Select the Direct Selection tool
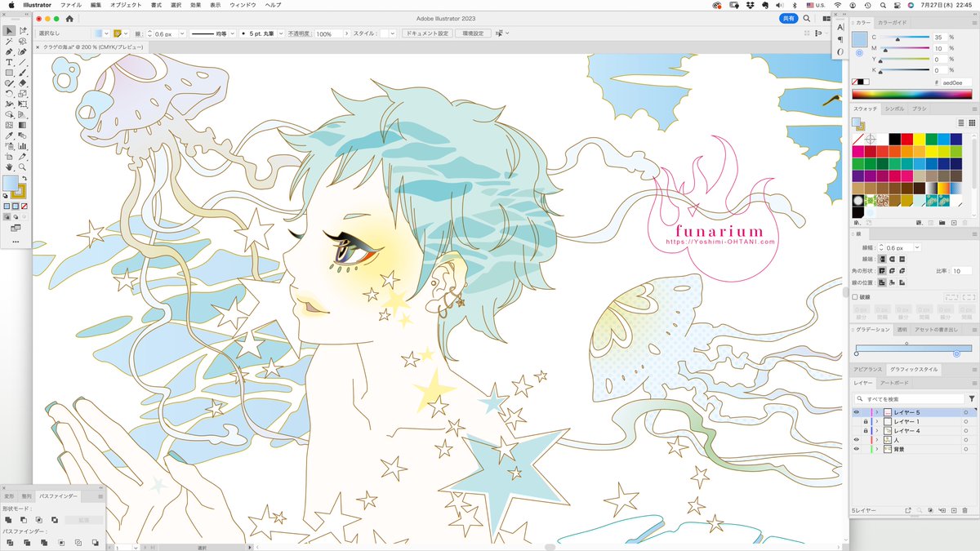980x551 pixels. tap(23, 30)
